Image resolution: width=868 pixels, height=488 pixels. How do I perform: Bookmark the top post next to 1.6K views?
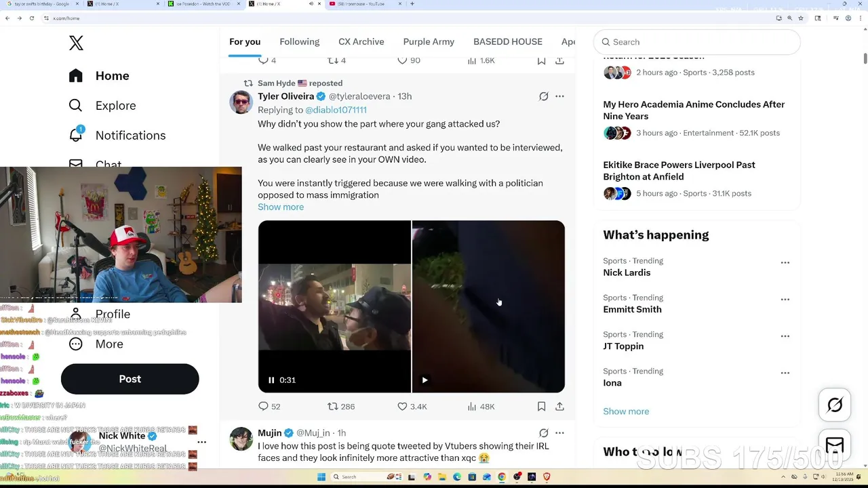[541, 60]
